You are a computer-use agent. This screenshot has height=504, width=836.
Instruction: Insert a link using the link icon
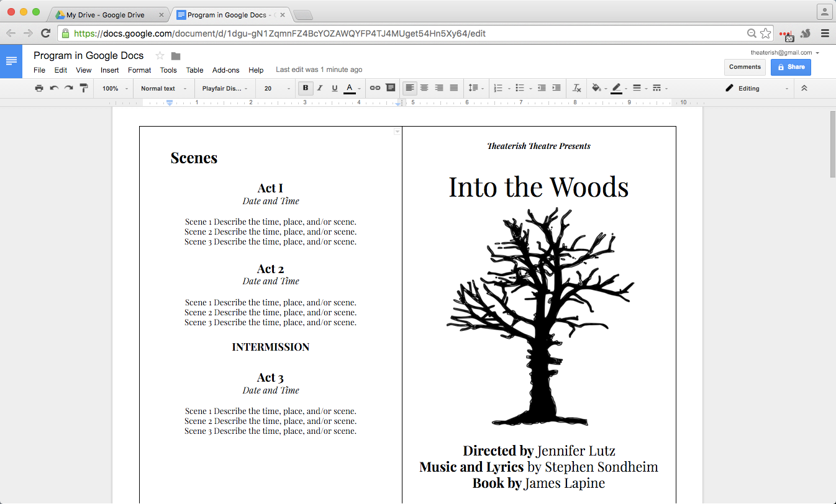pos(375,88)
